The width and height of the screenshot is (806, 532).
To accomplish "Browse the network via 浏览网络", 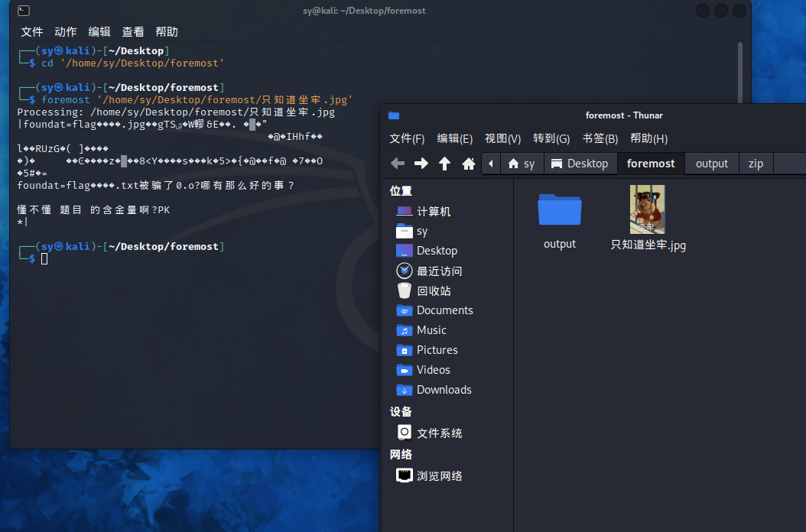I will pyautogui.click(x=438, y=475).
